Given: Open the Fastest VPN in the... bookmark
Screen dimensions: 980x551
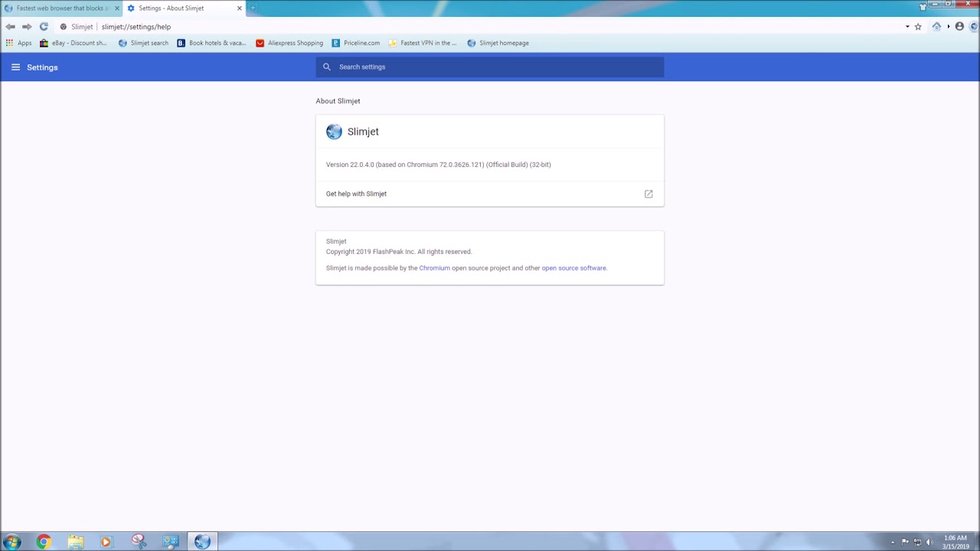Looking at the screenshot, I should (423, 43).
